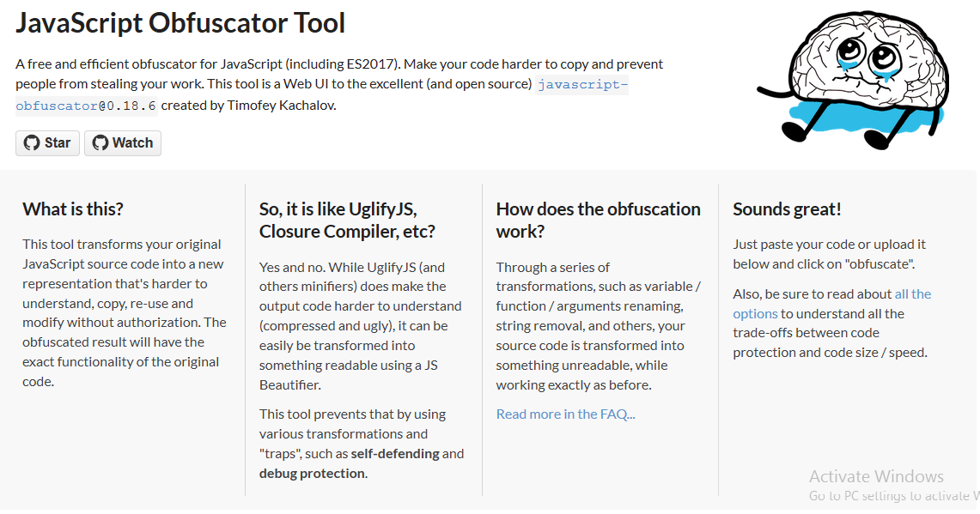The width and height of the screenshot is (980, 514).
Task: Click the 'What is this?' heading
Action: coord(73,209)
